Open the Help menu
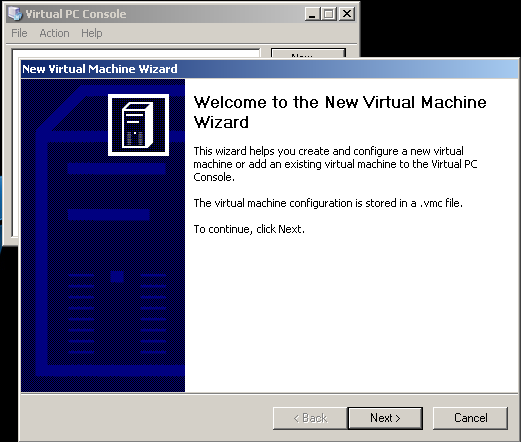 (x=92, y=33)
